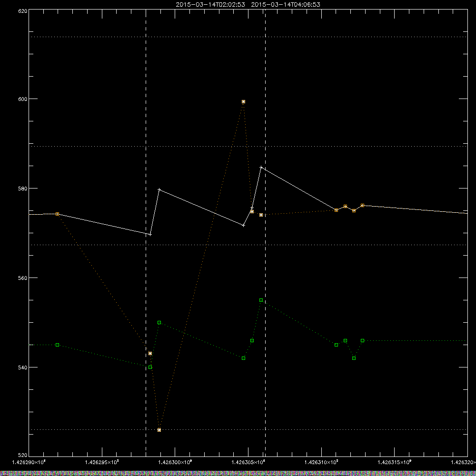Click the y-axis label 620
Image resolution: width=476 pixels, height=476 pixels.
[x=23, y=11]
